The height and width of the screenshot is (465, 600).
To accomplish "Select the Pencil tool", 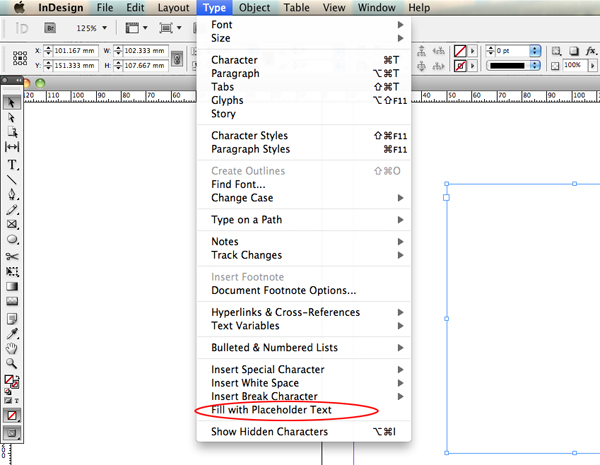I will (x=11, y=210).
